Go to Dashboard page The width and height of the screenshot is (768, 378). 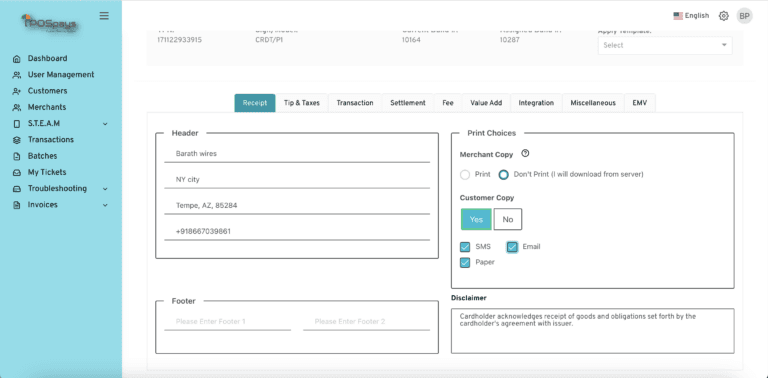point(48,58)
